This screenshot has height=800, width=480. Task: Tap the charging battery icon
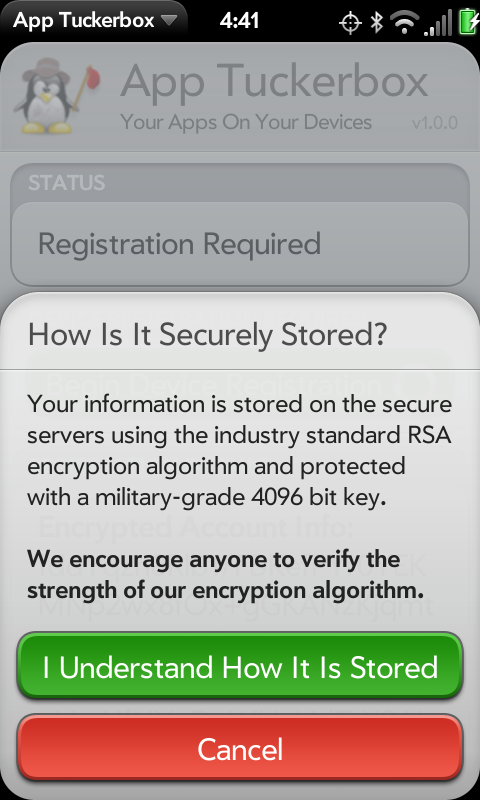click(469, 22)
